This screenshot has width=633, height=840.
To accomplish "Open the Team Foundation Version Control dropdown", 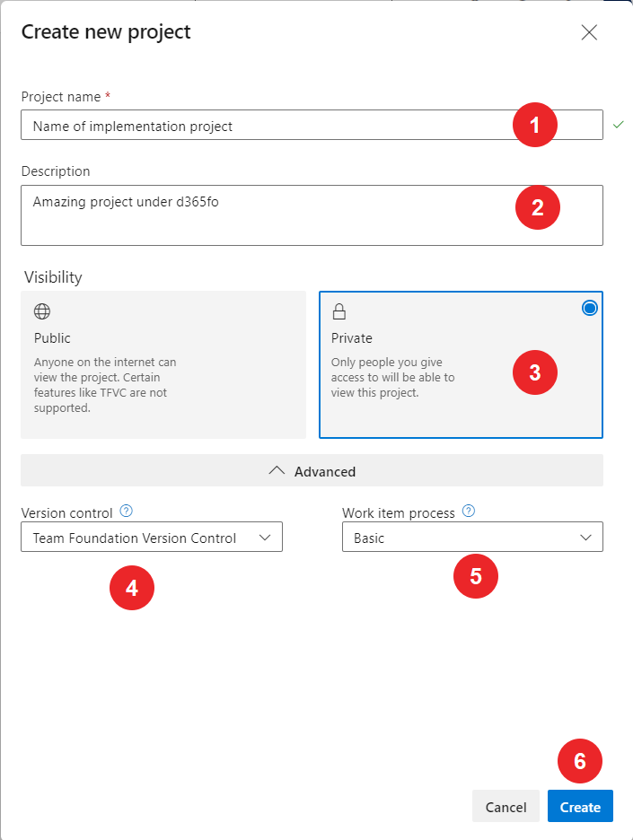I will coord(151,537).
